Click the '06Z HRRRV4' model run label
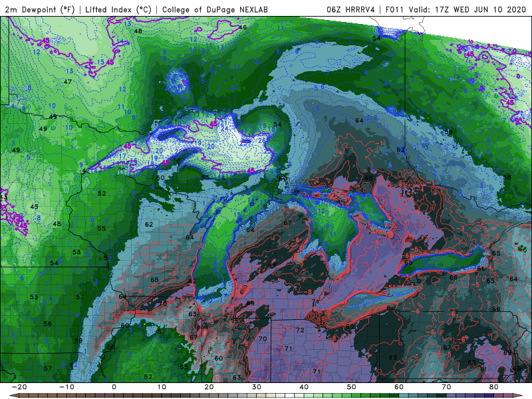This screenshot has height=399, width=532. tap(350, 9)
